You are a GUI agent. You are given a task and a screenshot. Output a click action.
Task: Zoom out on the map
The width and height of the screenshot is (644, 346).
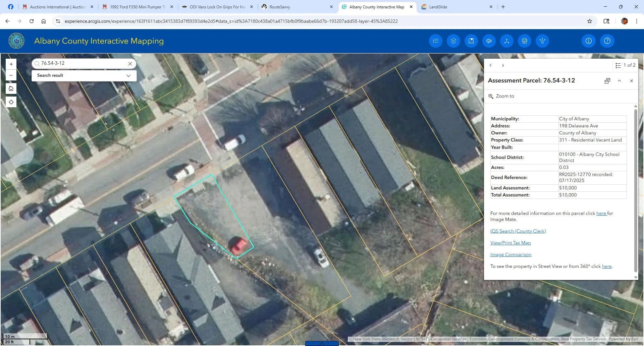coord(11,75)
